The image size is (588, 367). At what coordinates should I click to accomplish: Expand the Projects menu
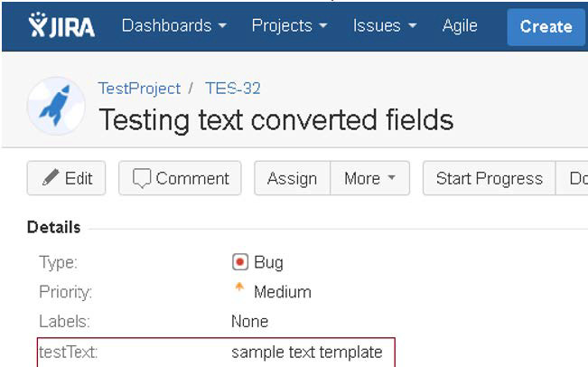pos(290,26)
